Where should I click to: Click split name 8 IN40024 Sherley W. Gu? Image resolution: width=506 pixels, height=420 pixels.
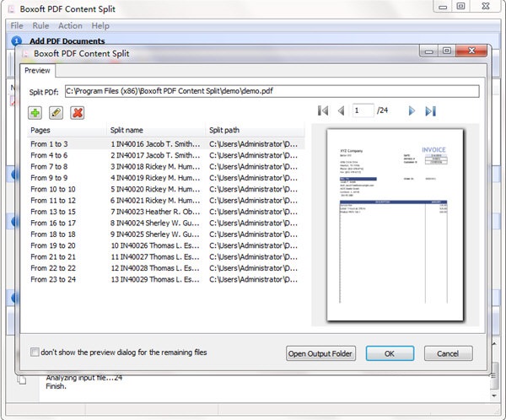pyautogui.click(x=155, y=223)
